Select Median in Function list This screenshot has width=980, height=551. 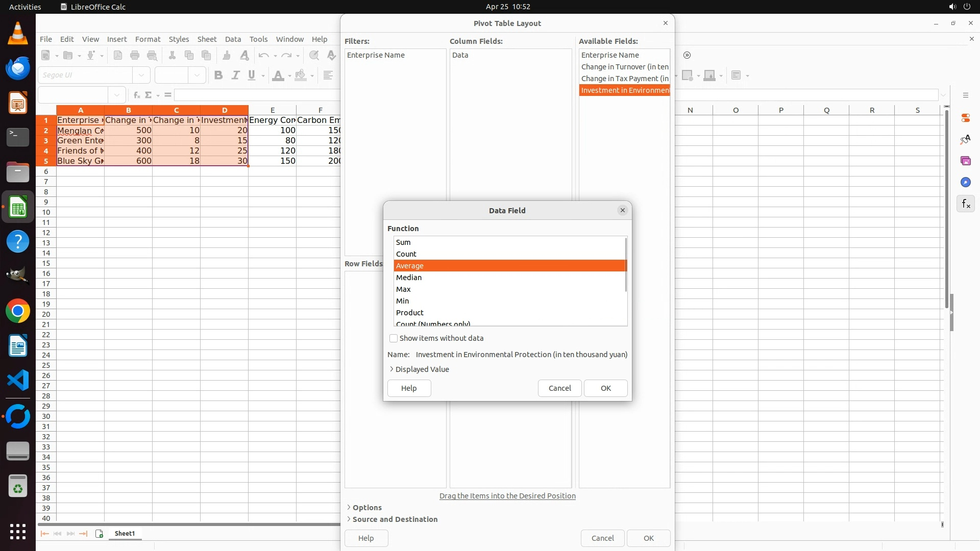tap(409, 278)
